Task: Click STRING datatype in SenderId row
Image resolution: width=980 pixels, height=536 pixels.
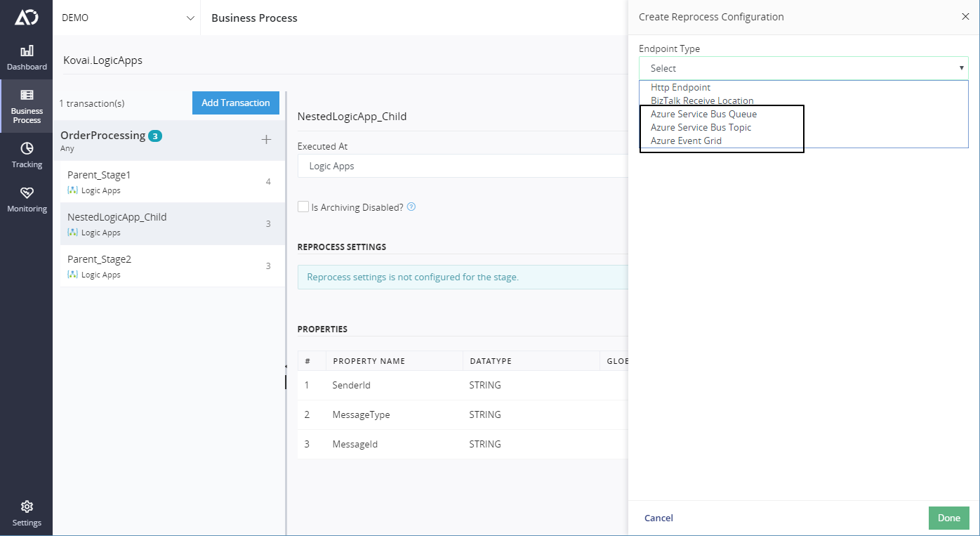Action: click(485, 385)
